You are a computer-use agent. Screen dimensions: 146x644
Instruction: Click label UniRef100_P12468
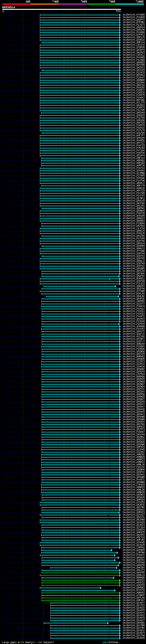[134, 60]
